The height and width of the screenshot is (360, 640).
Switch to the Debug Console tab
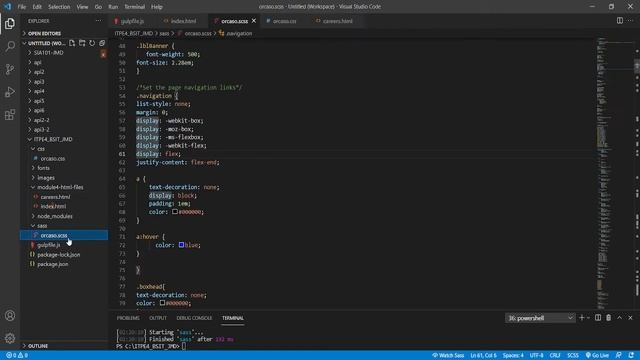[194, 318]
